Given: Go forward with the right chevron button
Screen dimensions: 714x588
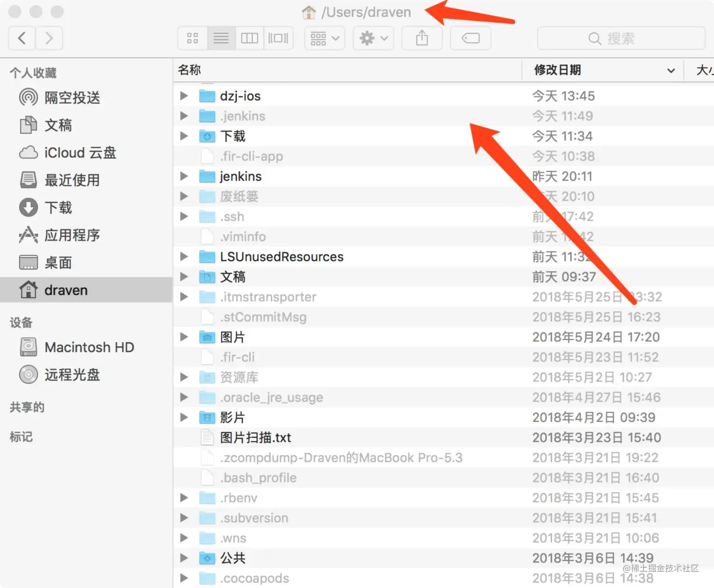Looking at the screenshot, I should [x=49, y=38].
